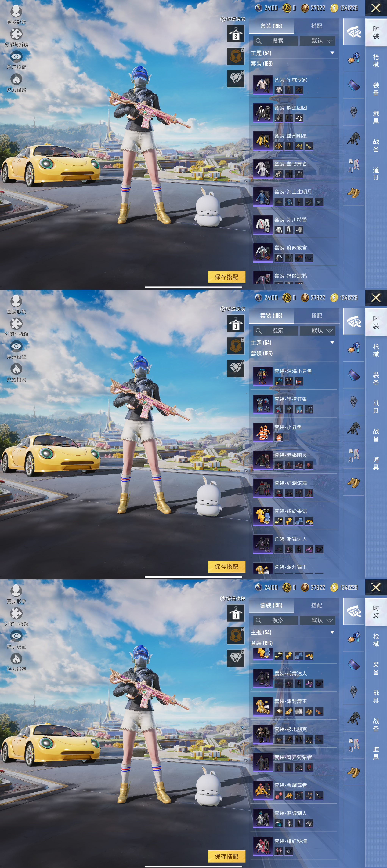Open 枪械 side tab in the 军械专家 screenshot

coord(376,61)
